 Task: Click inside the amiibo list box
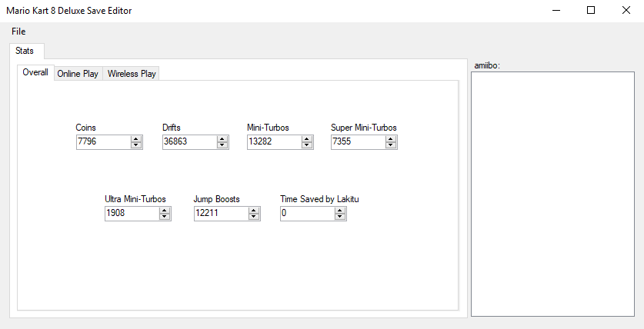click(552, 194)
